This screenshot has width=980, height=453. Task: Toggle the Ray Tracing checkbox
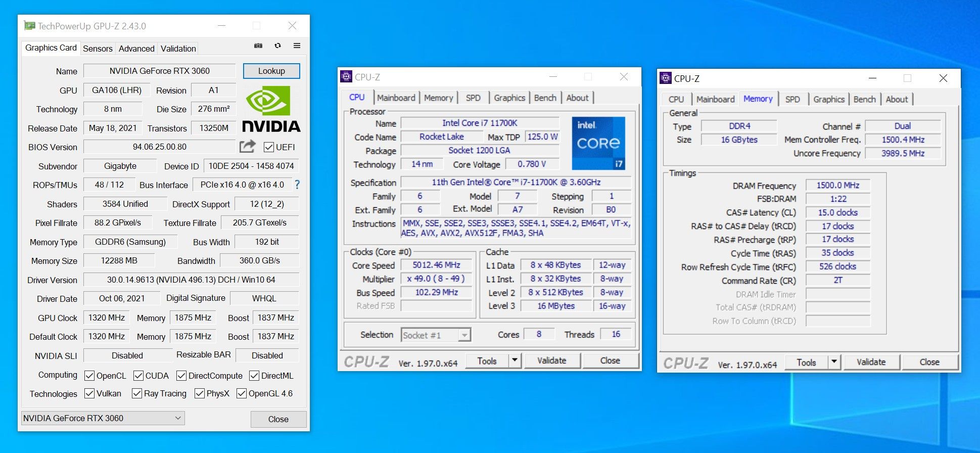click(x=137, y=393)
